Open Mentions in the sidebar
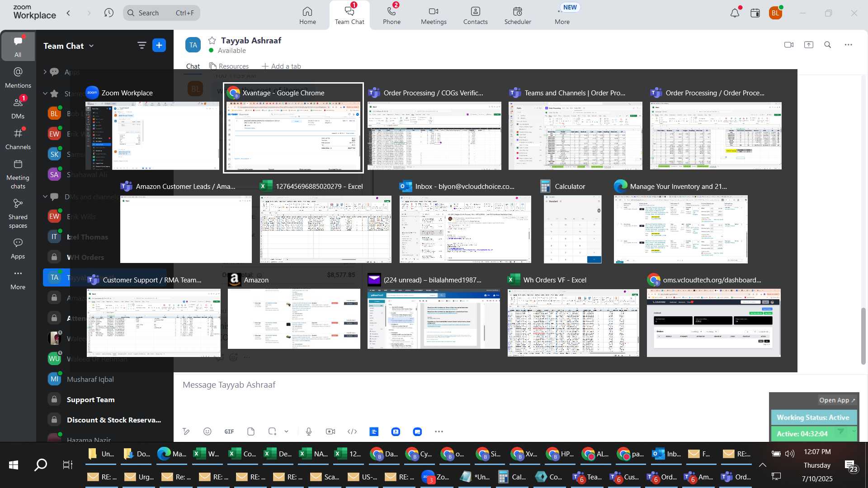The width and height of the screenshot is (868, 488). tap(18, 77)
